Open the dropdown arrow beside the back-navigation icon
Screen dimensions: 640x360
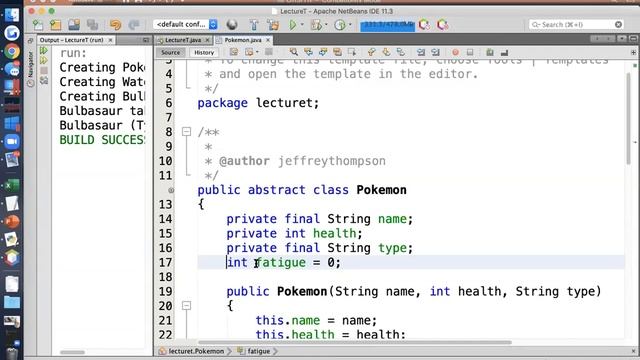click(x=257, y=52)
